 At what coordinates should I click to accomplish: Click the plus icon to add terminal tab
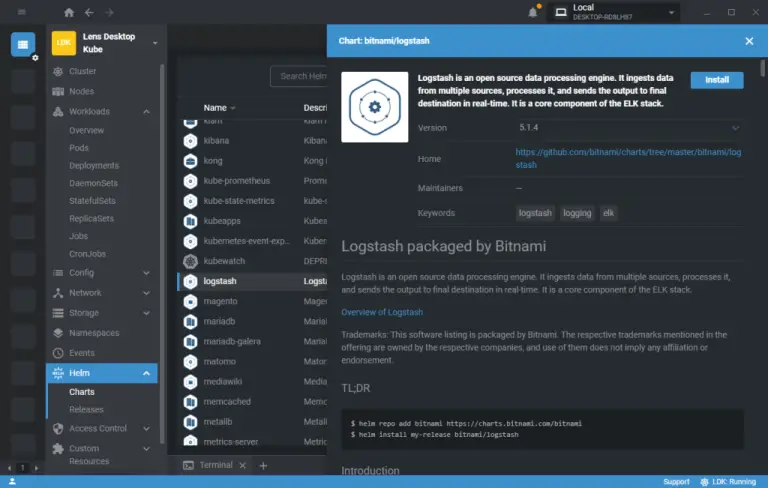(264, 465)
